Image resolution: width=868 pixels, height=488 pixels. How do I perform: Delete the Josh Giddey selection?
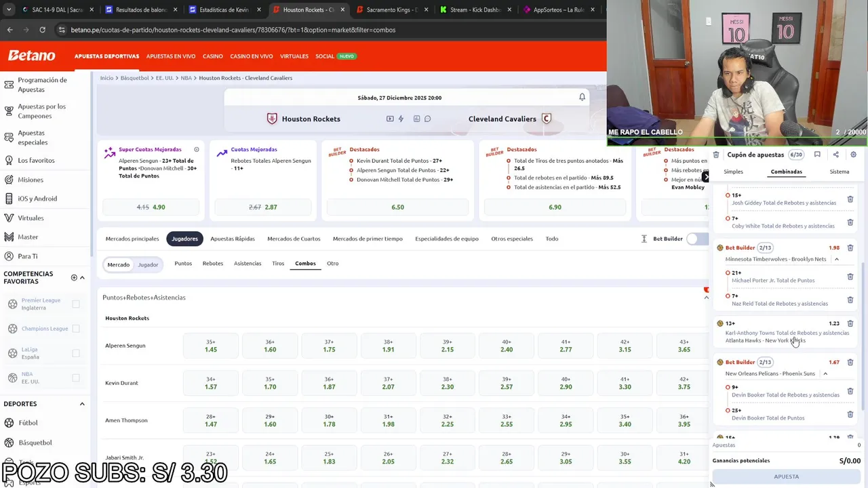click(850, 199)
